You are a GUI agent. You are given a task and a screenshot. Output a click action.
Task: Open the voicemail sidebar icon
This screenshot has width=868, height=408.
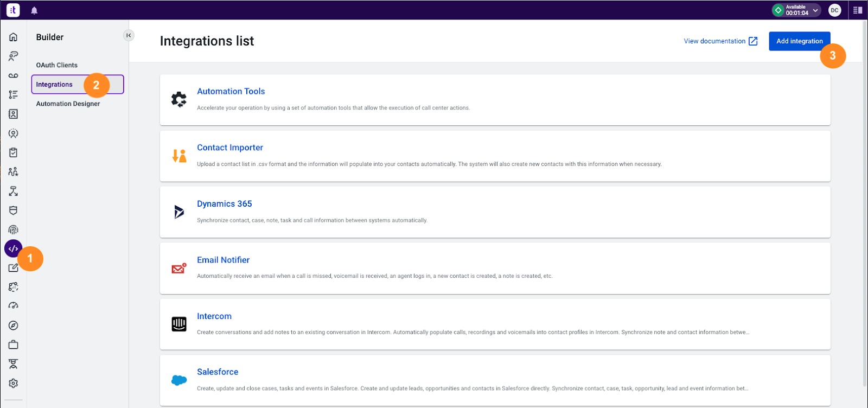click(13, 75)
